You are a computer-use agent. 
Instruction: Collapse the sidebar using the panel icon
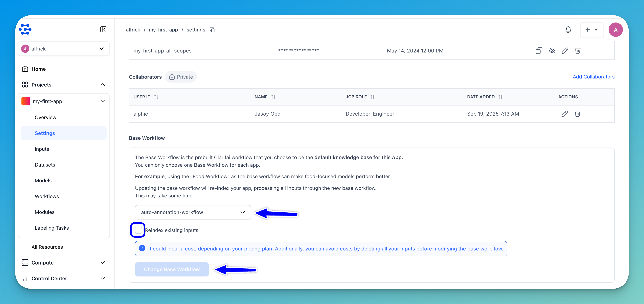pyautogui.click(x=103, y=29)
